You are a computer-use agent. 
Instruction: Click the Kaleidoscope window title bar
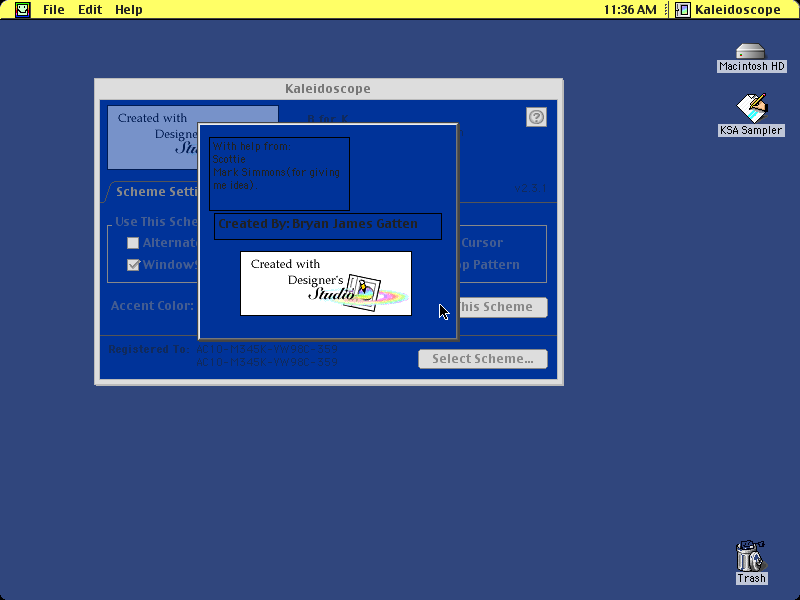pos(329,89)
